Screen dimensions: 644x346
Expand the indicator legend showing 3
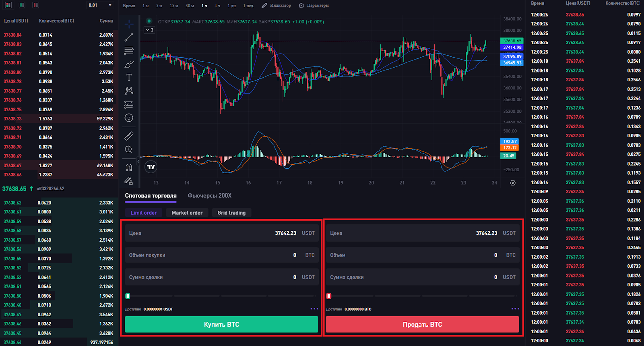point(149,30)
